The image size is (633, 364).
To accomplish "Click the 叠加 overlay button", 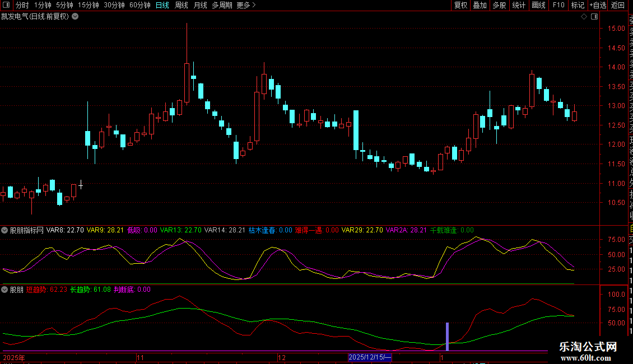I will click(x=480, y=5).
